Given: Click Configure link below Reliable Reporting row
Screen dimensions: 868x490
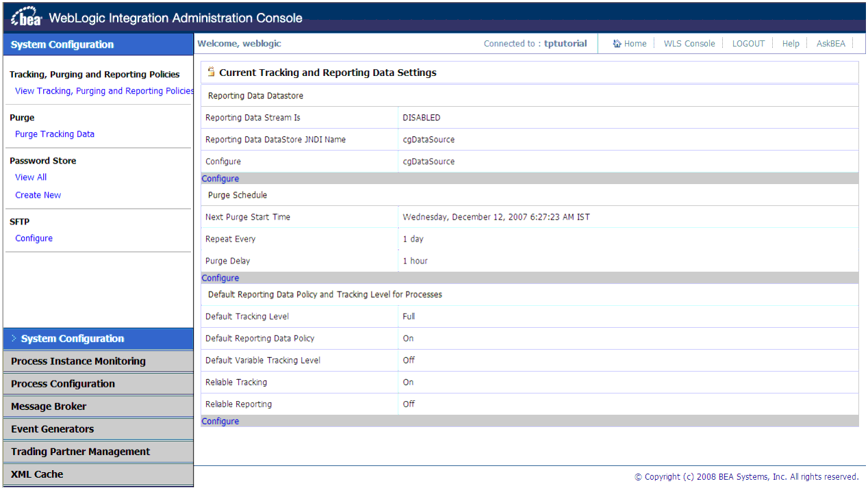Looking at the screenshot, I should click(220, 422).
